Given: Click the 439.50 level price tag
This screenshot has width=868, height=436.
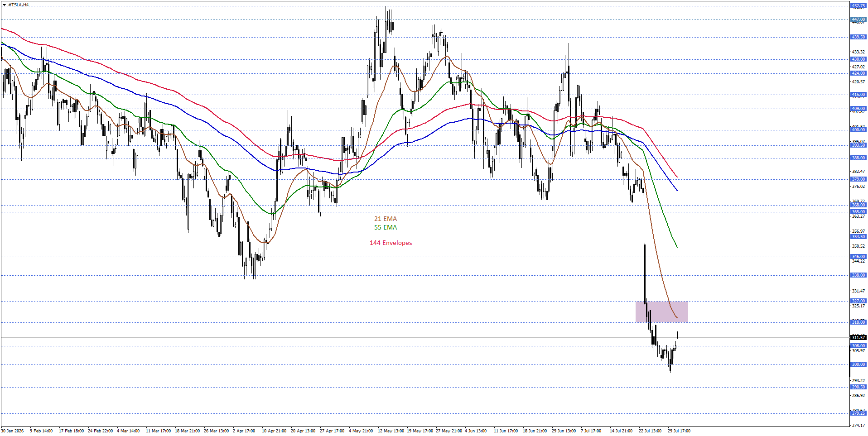Looking at the screenshot, I should click(858, 37).
